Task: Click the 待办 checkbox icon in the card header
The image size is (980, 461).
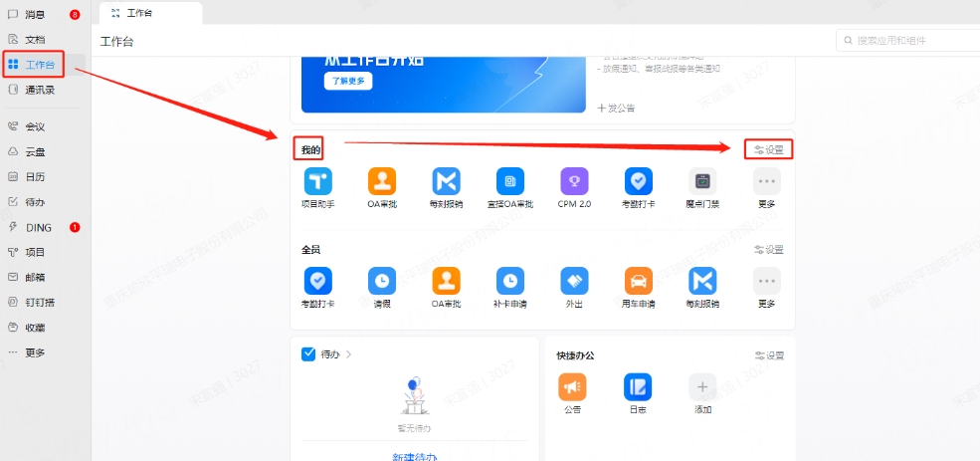Action: pos(308,353)
